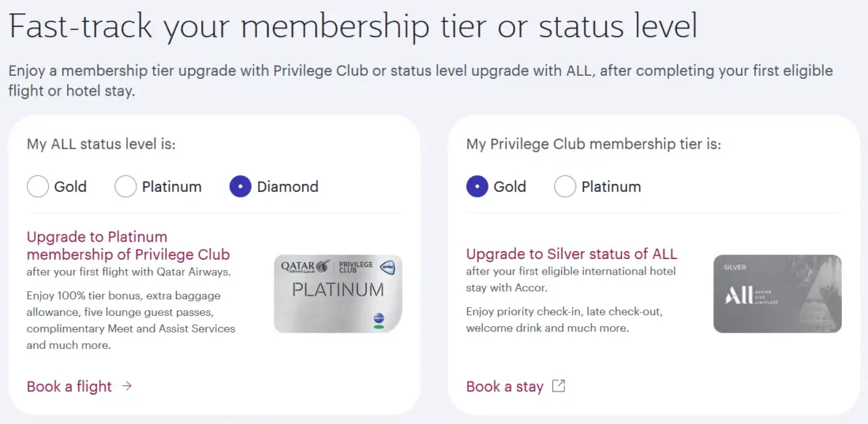The width and height of the screenshot is (868, 424).
Task: Click Upgrade to Silver status of ALL heading
Action: (x=571, y=254)
